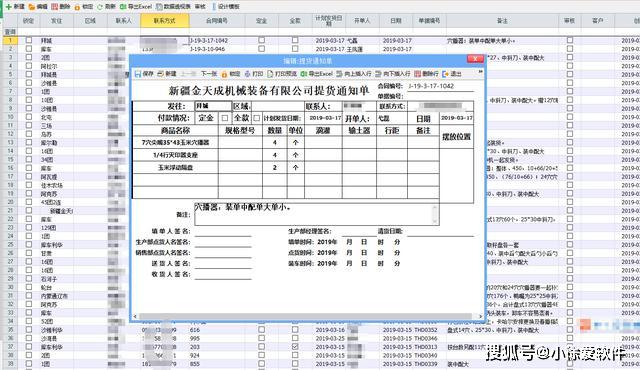The height and width of the screenshot is (370, 640).
Task: Click 导出Excel in the main window toolbar
Action: 136,7
